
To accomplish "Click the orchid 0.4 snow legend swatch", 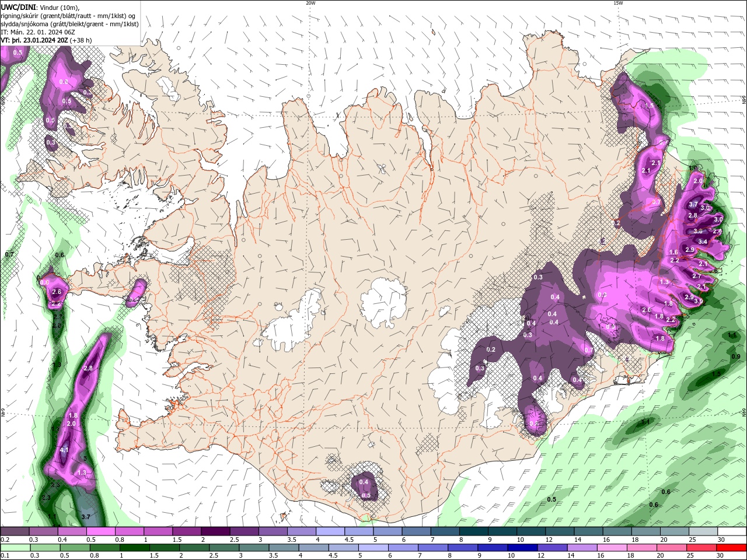I will [x=72, y=531].
